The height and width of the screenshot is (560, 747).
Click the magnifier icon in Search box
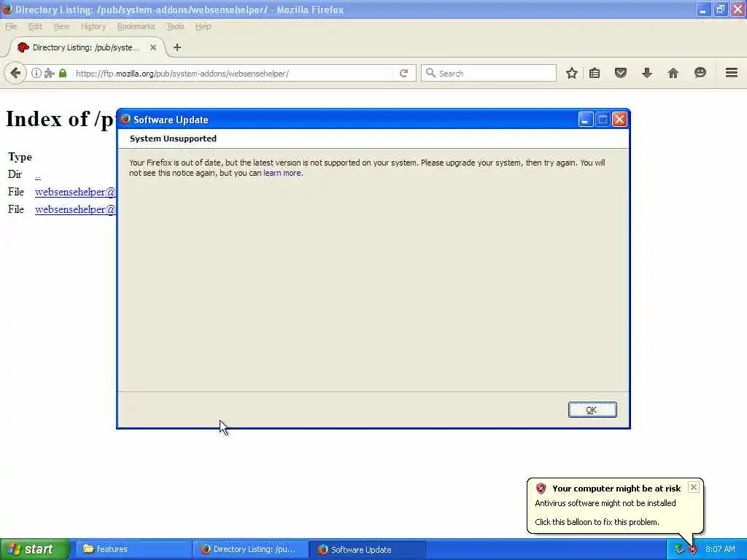430,73
